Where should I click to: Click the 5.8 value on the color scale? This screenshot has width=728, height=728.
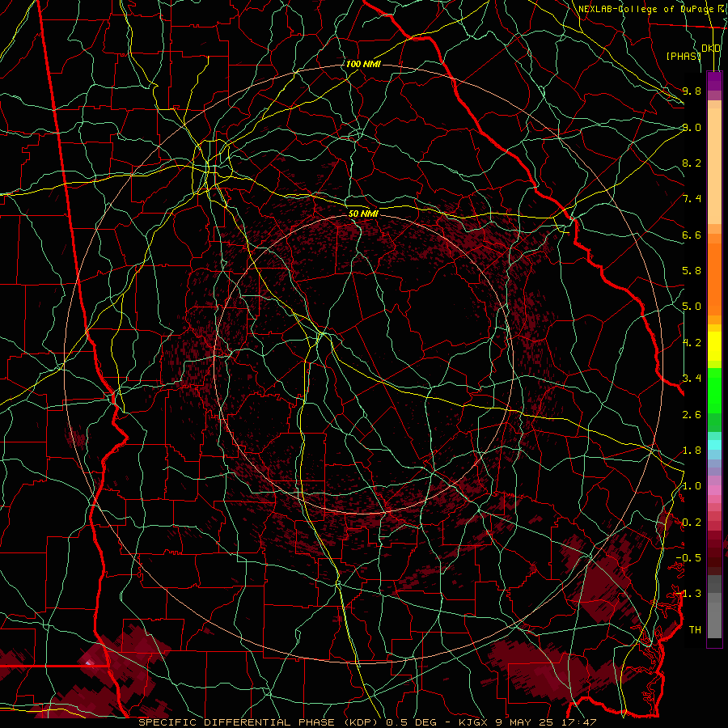point(692,271)
